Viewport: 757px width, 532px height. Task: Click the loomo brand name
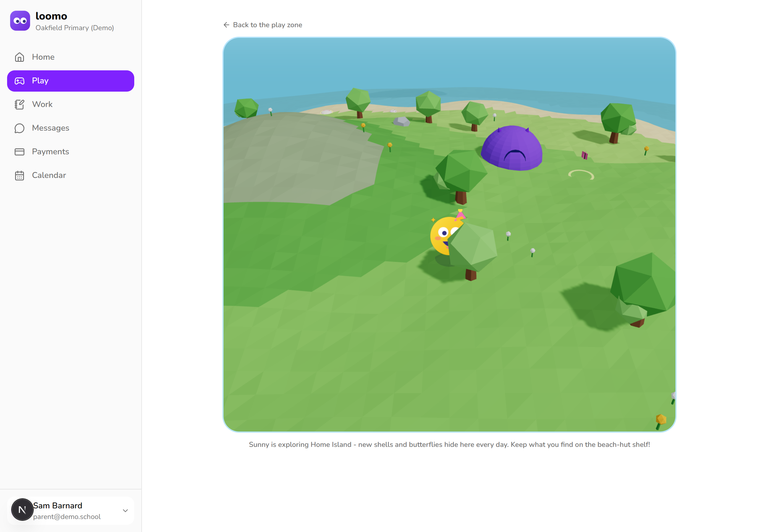pyautogui.click(x=51, y=16)
